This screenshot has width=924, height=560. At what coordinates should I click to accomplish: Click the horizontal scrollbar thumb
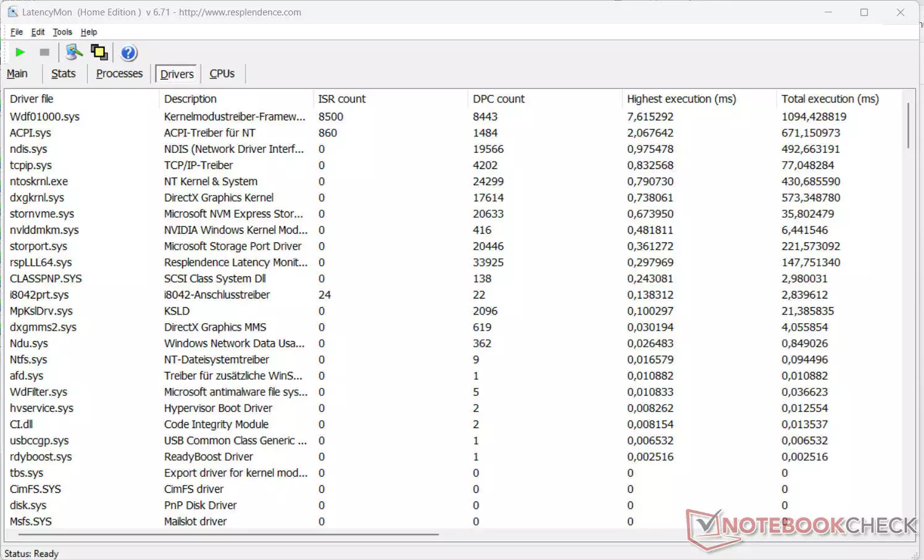pyautogui.click(x=228, y=534)
